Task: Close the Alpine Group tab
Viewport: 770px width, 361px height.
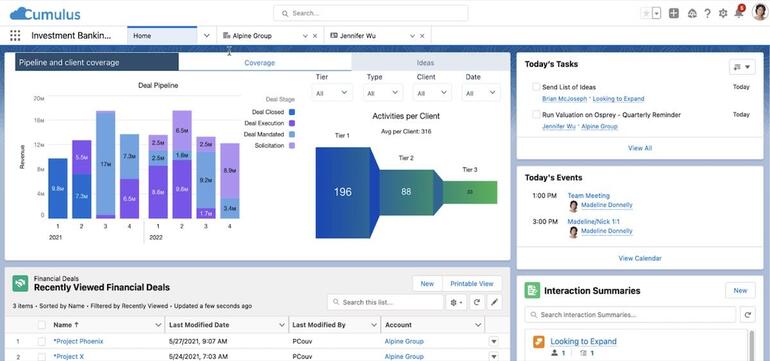Action: pos(315,36)
